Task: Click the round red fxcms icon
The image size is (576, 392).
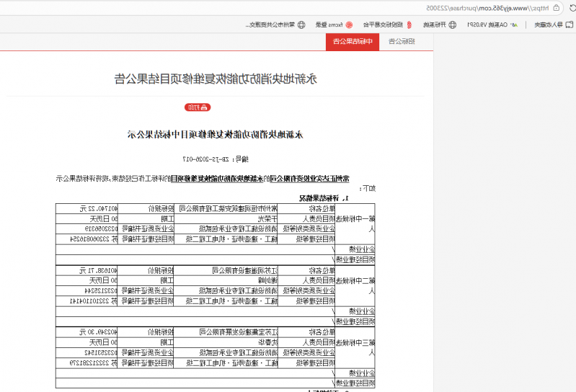Action: [x=349, y=24]
